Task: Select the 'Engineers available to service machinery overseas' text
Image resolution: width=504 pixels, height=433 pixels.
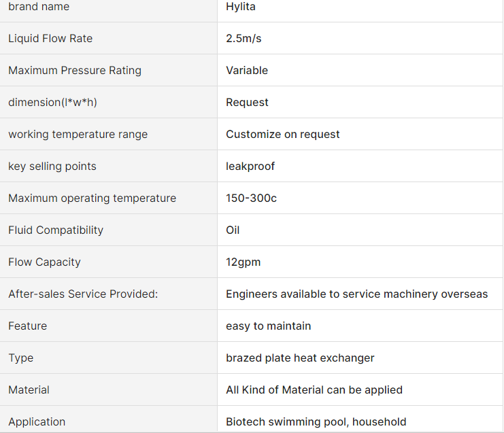Action: (x=356, y=294)
